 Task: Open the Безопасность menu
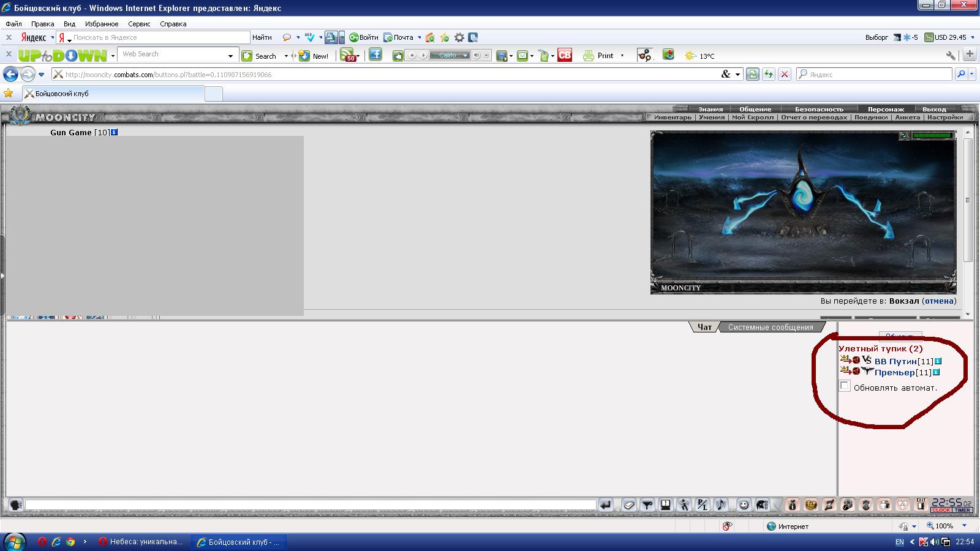click(819, 109)
